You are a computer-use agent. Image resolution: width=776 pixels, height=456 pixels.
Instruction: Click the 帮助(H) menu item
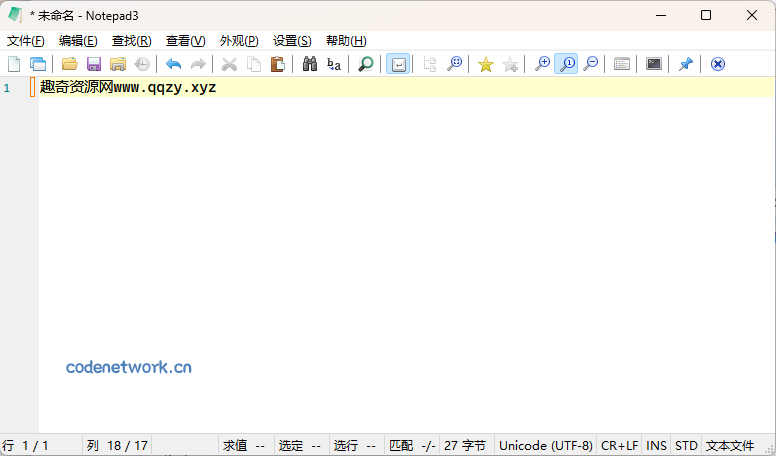[x=346, y=41]
